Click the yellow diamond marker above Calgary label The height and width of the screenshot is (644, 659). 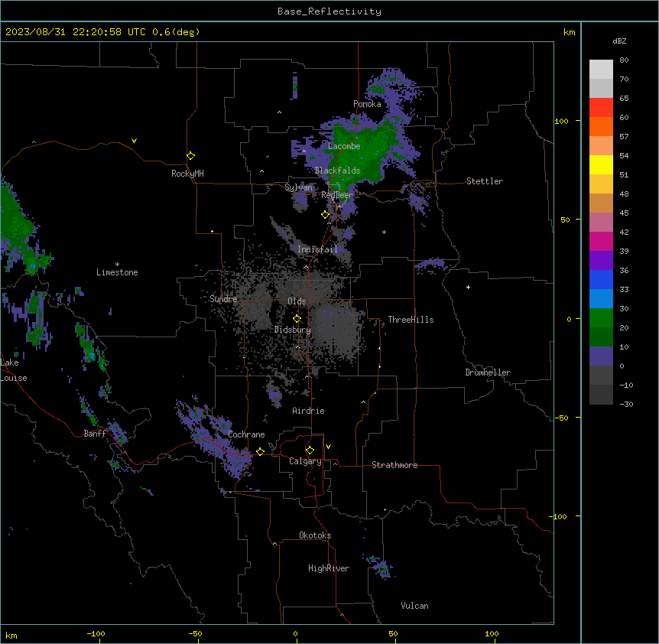[310, 450]
